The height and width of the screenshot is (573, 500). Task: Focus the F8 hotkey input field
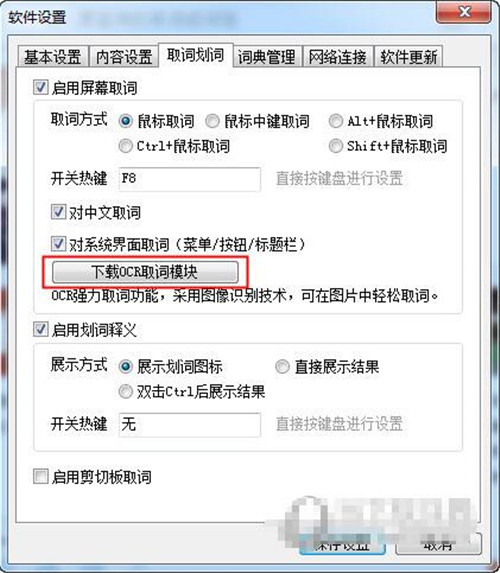point(189,179)
